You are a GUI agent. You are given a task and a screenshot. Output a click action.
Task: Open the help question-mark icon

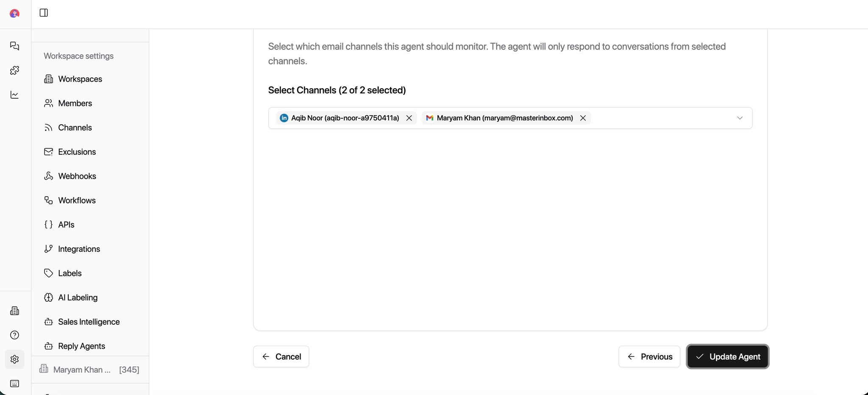(x=14, y=335)
